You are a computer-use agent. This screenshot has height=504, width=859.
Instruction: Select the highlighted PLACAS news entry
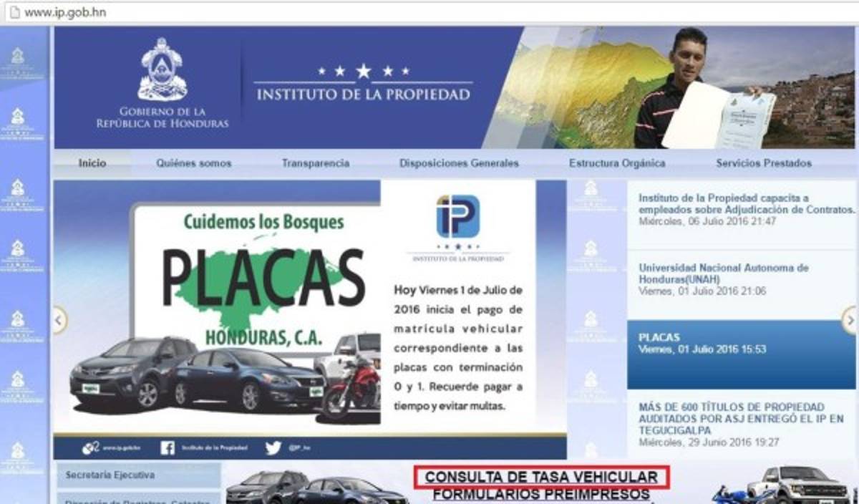[741, 343]
